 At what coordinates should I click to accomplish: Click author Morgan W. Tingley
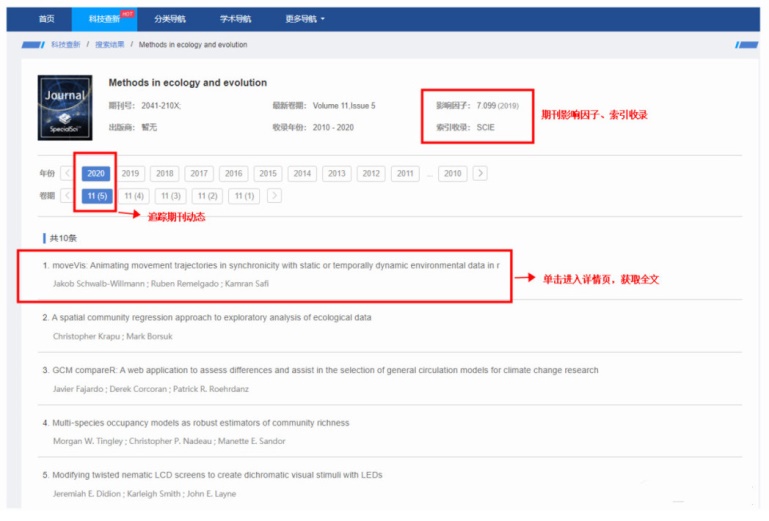pyautogui.click(x=88, y=442)
